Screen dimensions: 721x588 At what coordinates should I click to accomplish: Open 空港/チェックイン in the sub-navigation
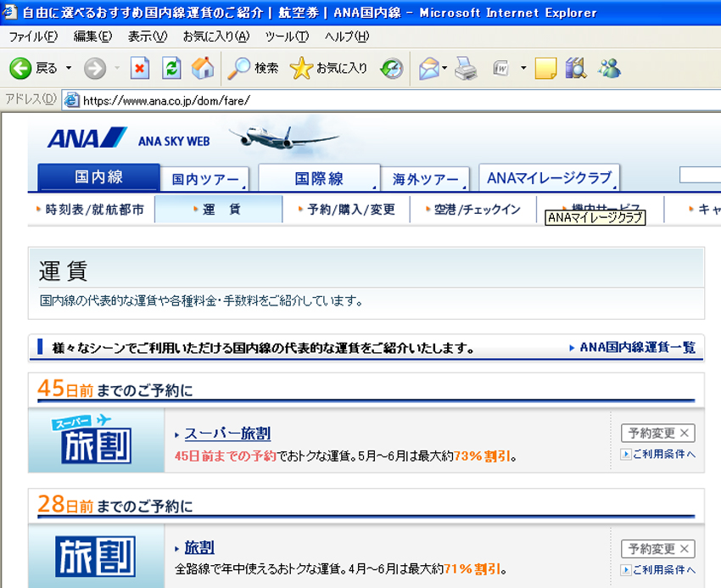(x=473, y=210)
